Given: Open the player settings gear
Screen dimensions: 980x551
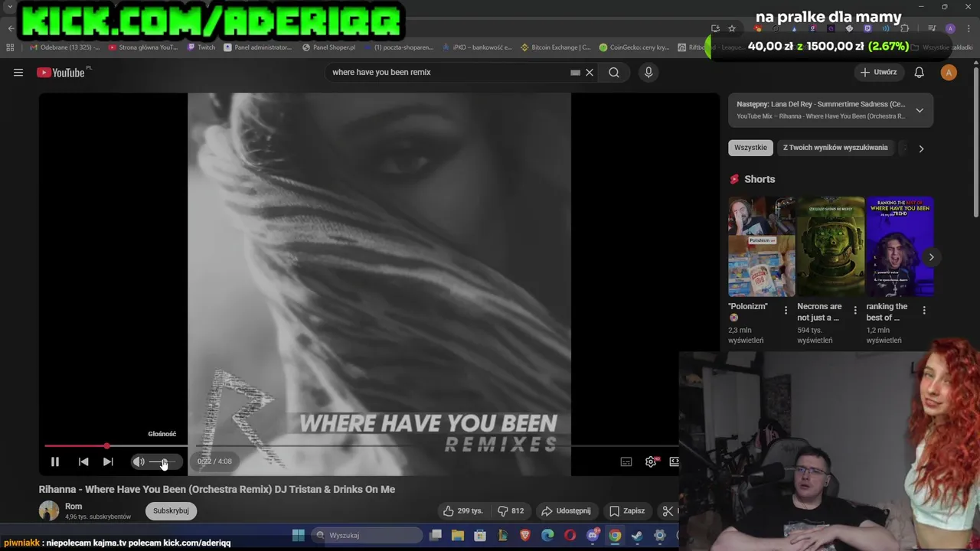Looking at the screenshot, I should tap(651, 461).
